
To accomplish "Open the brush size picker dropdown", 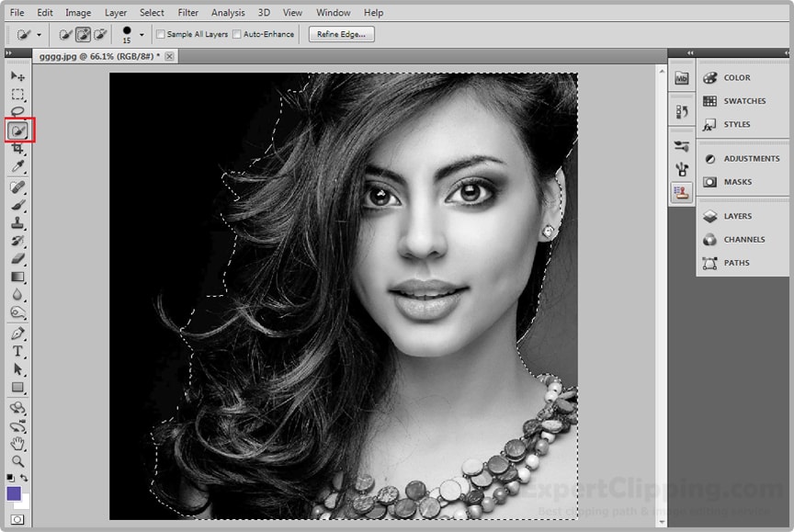I will (x=141, y=35).
